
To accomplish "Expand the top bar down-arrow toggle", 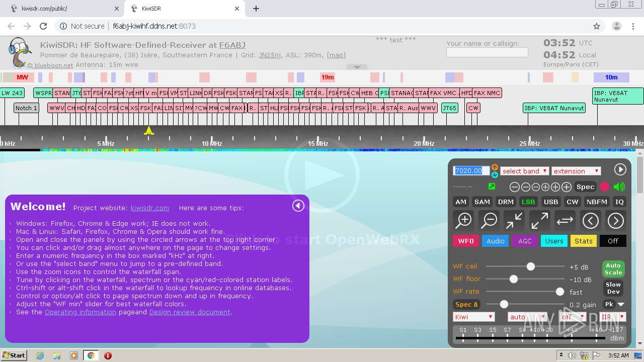I will pyautogui.click(x=357, y=67).
